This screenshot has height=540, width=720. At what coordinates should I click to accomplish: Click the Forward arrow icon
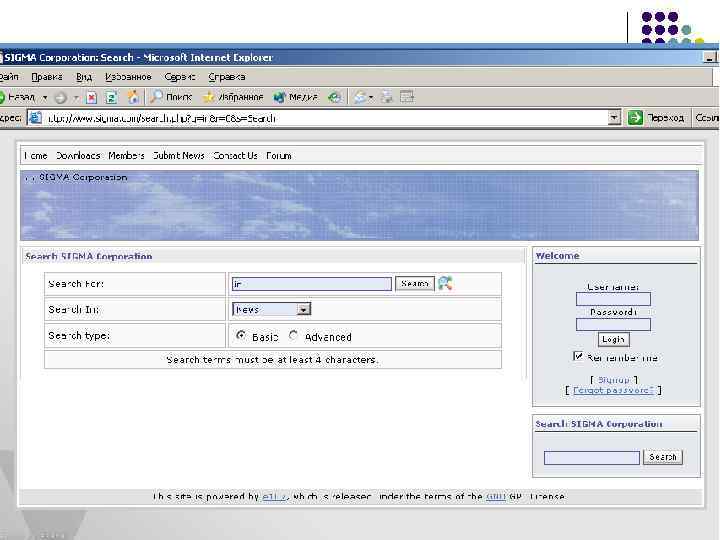(x=61, y=97)
